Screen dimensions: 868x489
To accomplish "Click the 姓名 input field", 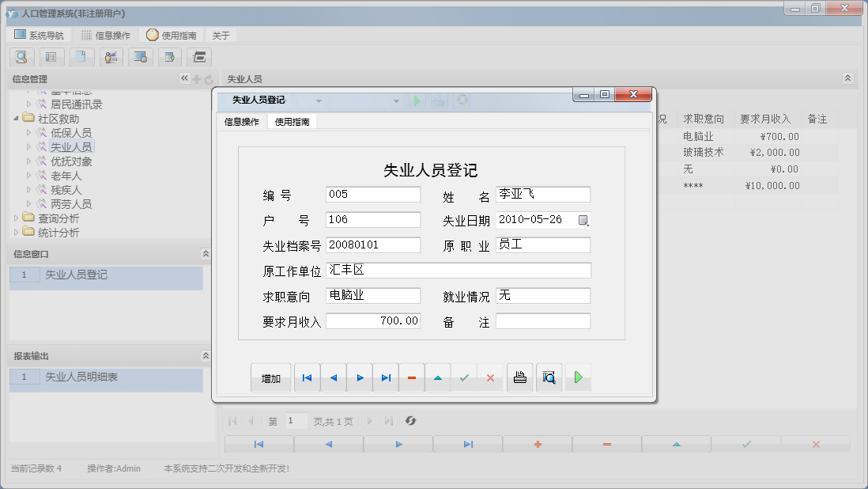I will click(x=542, y=195).
